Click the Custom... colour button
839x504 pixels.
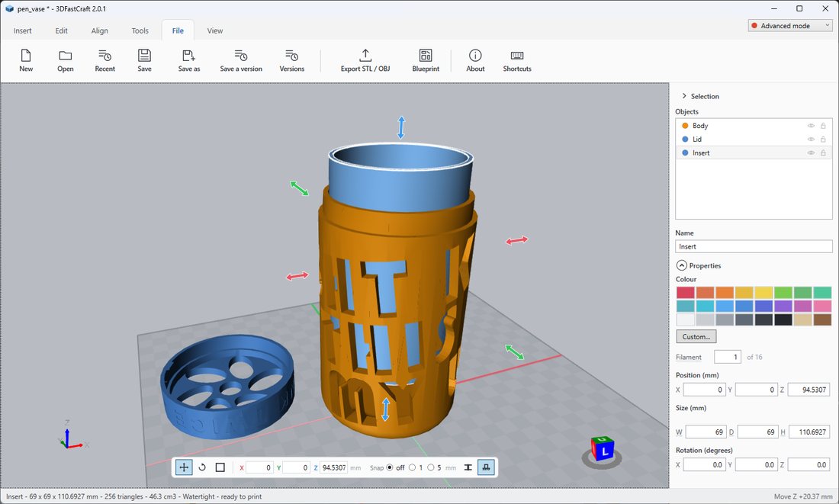(x=696, y=336)
